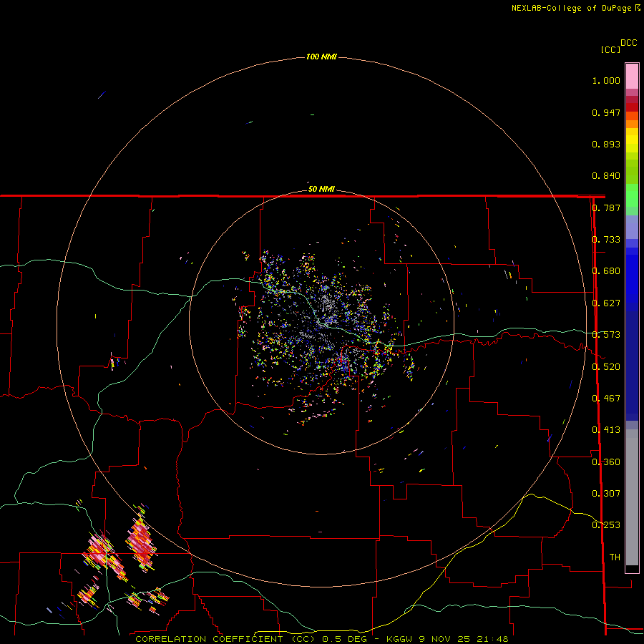This screenshot has width=644, height=644.
Task: Click the [CC] legend unit label
Action: tap(610, 49)
